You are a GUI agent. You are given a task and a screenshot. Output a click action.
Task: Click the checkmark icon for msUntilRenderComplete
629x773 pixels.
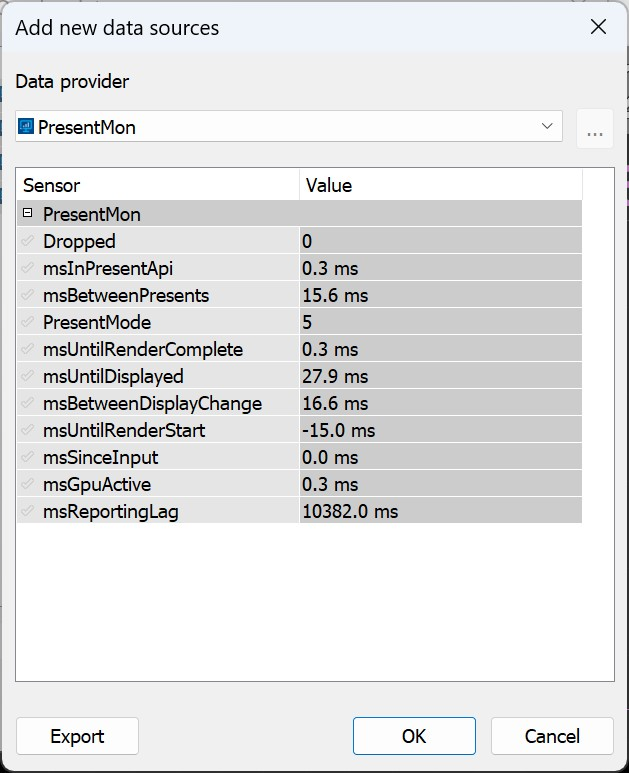coord(28,350)
